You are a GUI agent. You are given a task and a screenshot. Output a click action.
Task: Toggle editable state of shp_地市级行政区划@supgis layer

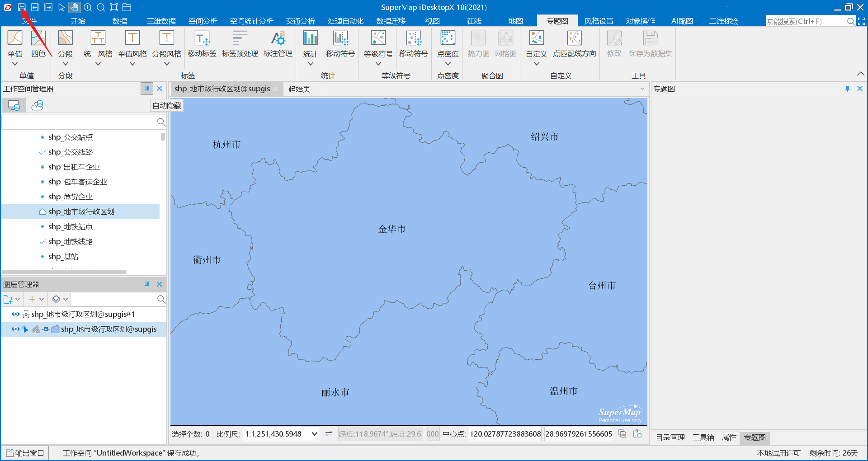click(35, 329)
